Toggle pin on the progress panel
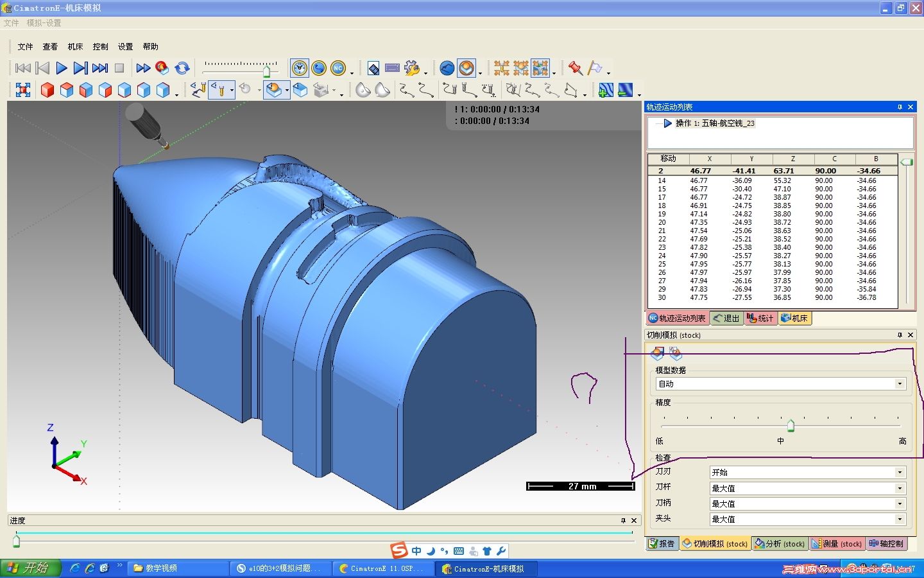 [x=623, y=521]
